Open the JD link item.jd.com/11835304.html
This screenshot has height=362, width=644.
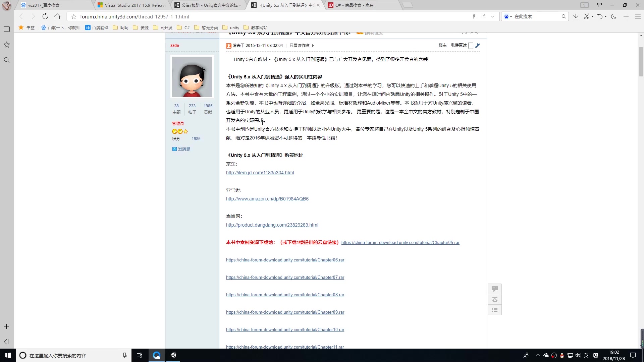coord(260,173)
